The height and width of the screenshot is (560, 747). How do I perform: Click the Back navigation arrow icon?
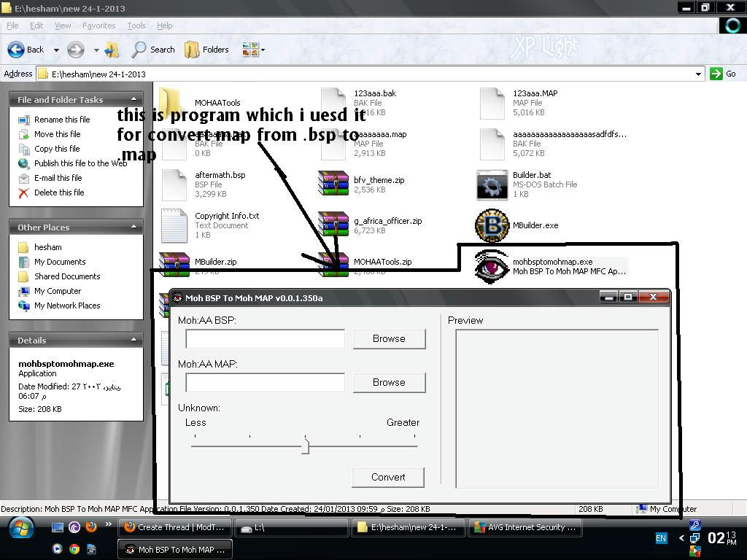[16, 50]
